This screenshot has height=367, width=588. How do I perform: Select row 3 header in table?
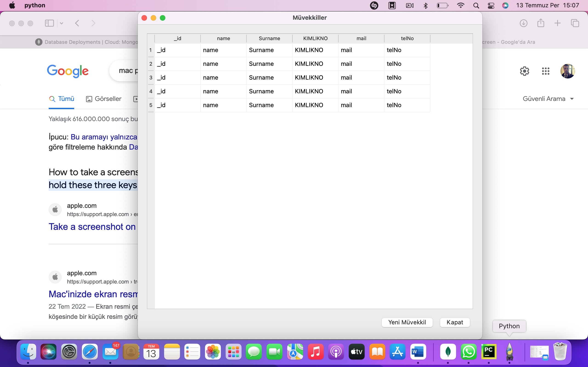pyautogui.click(x=151, y=78)
